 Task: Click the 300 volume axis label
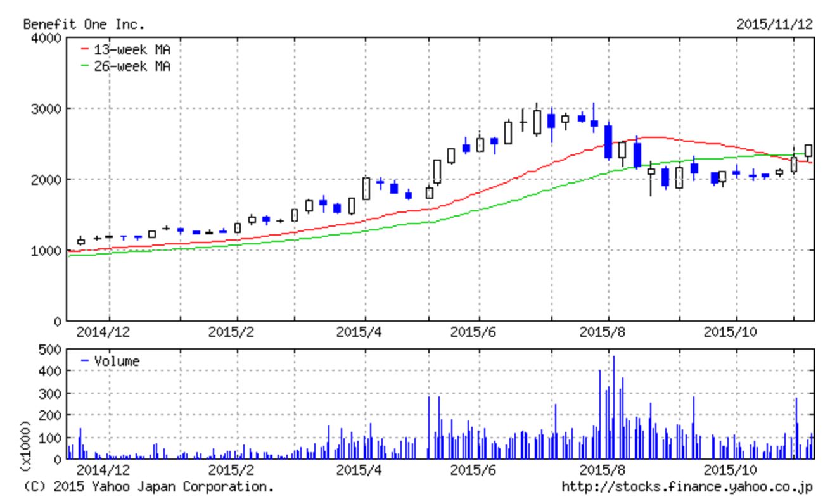[50, 393]
